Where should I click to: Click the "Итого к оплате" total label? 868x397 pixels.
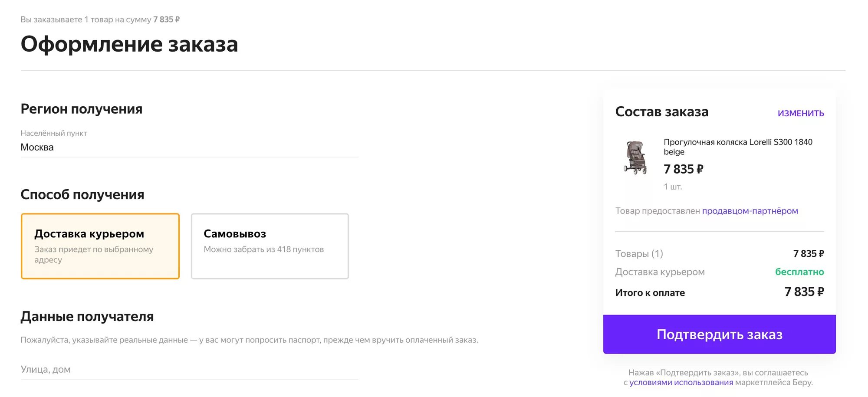click(650, 293)
